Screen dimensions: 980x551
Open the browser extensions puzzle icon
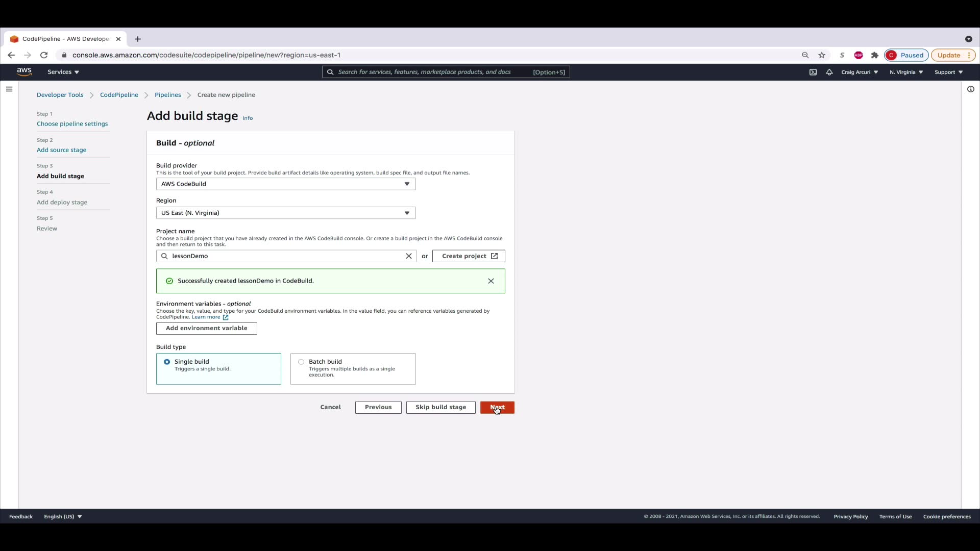[x=875, y=55]
